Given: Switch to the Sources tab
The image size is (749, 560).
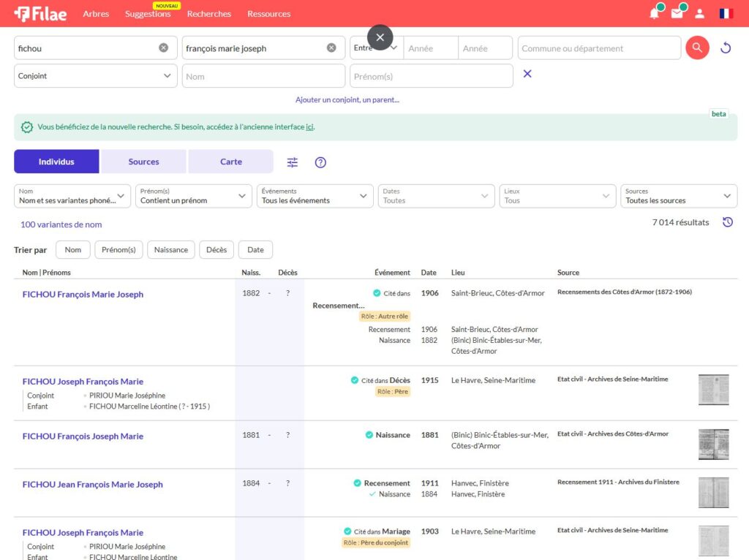Looking at the screenshot, I should pyautogui.click(x=143, y=162).
